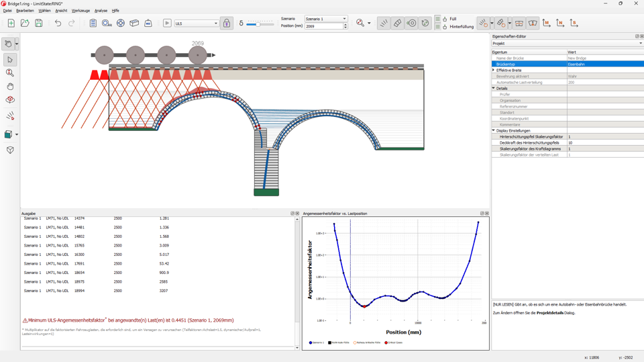644x362 pixels.
Task: Click the block create tool icon
Action: [501, 24]
